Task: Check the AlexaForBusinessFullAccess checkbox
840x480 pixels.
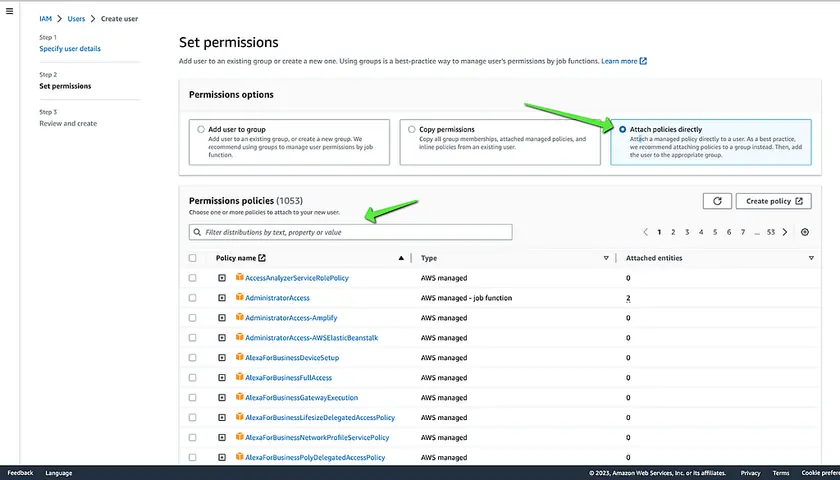Action: [x=192, y=378]
